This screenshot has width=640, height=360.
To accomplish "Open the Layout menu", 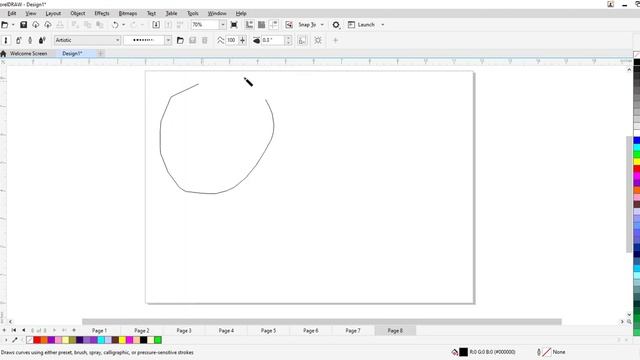I will coord(53,13).
